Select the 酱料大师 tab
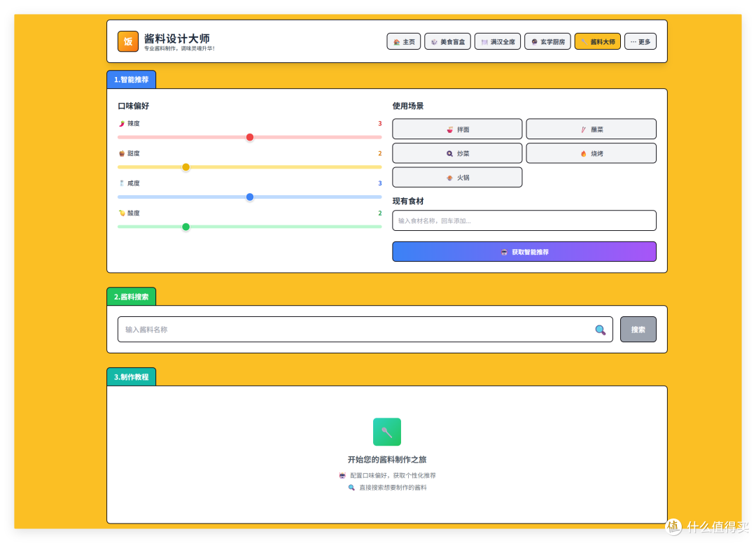This screenshot has height=543, width=756. [598, 41]
